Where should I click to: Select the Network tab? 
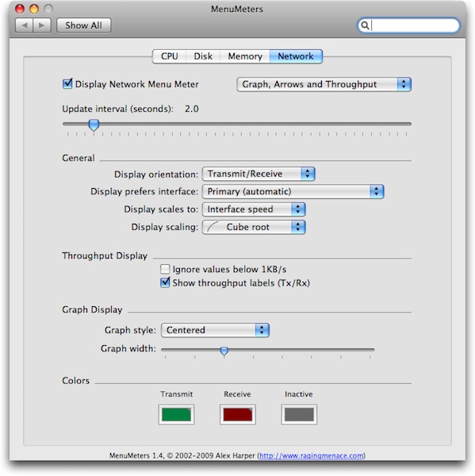[x=296, y=56]
